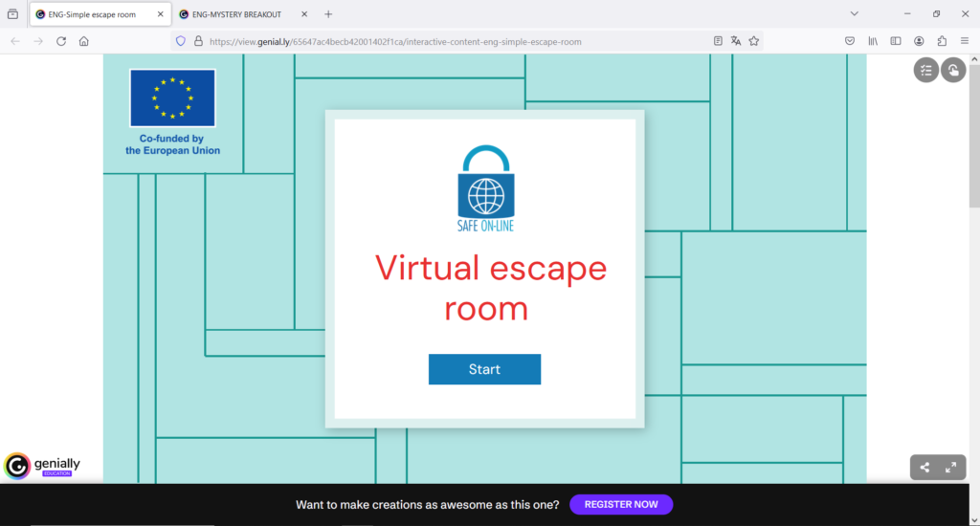Restore down the browser window
The height and width of the screenshot is (526, 980).
click(x=936, y=13)
